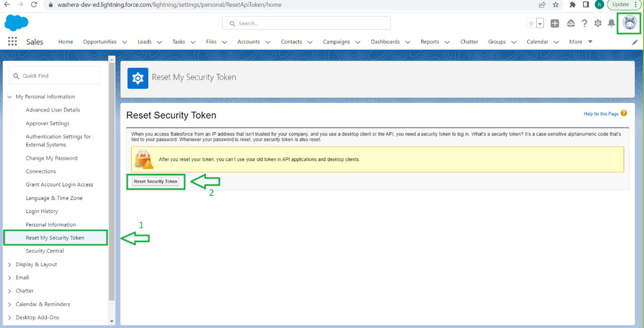Collapse the My Personal Information section
The image size is (644, 328).
pyautogui.click(x=10, y=97)
